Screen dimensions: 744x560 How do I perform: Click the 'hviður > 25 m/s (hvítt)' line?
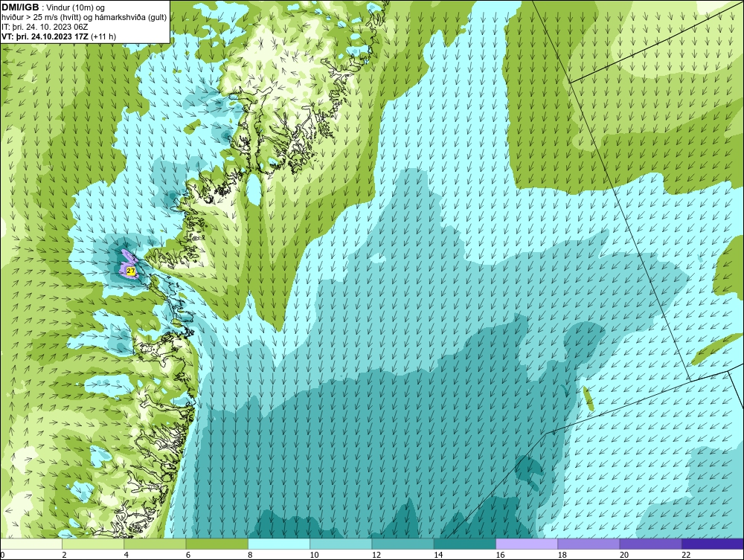click(41, 17)
